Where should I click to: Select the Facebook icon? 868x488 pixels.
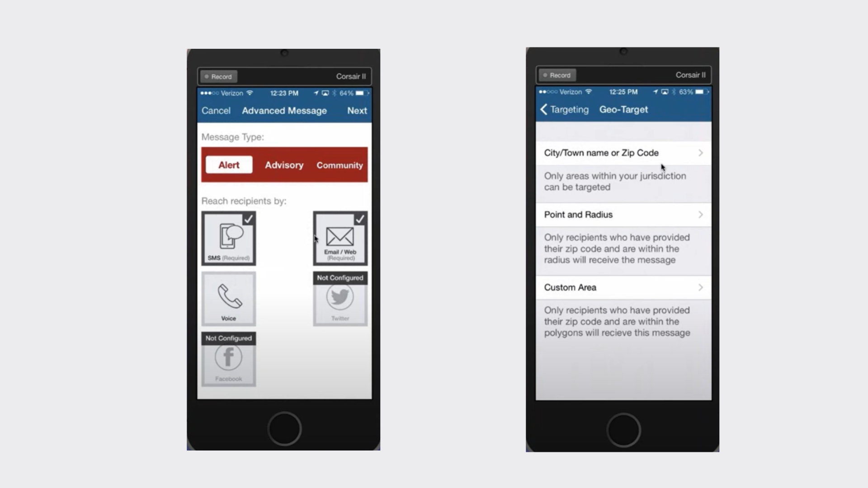(228, 358)
